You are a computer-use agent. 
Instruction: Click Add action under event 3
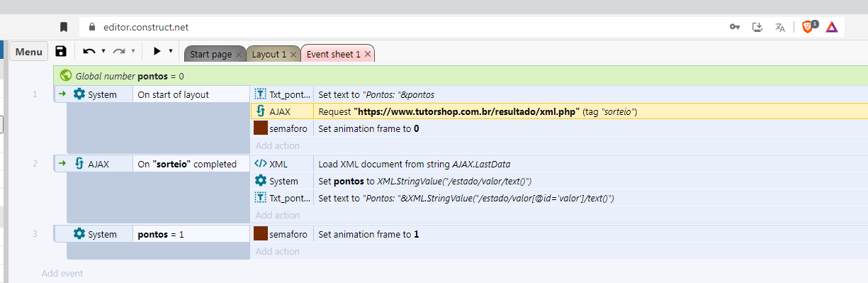tap(278, 251)
